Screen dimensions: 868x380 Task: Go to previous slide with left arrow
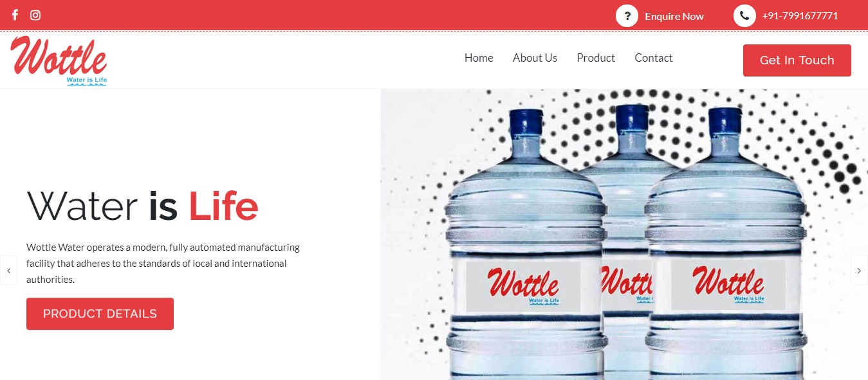[8, 271]
